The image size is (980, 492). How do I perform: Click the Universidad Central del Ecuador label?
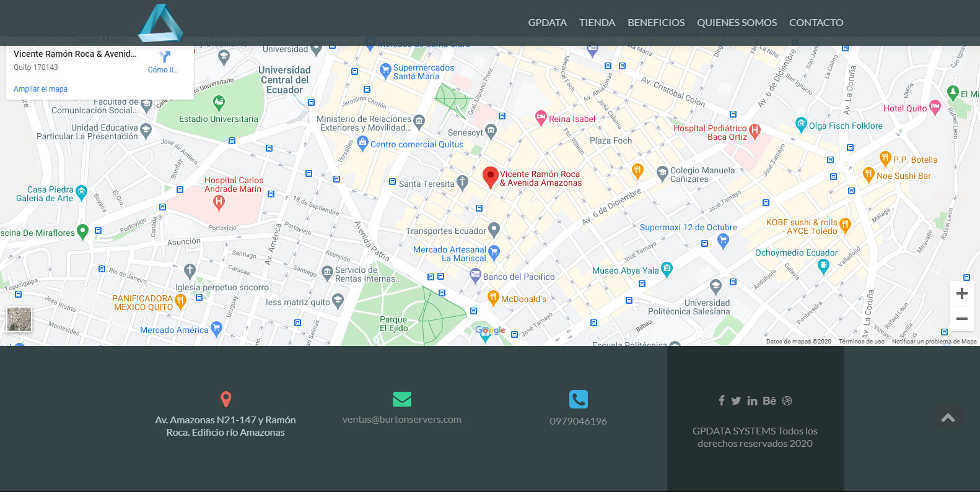point(284,80)
